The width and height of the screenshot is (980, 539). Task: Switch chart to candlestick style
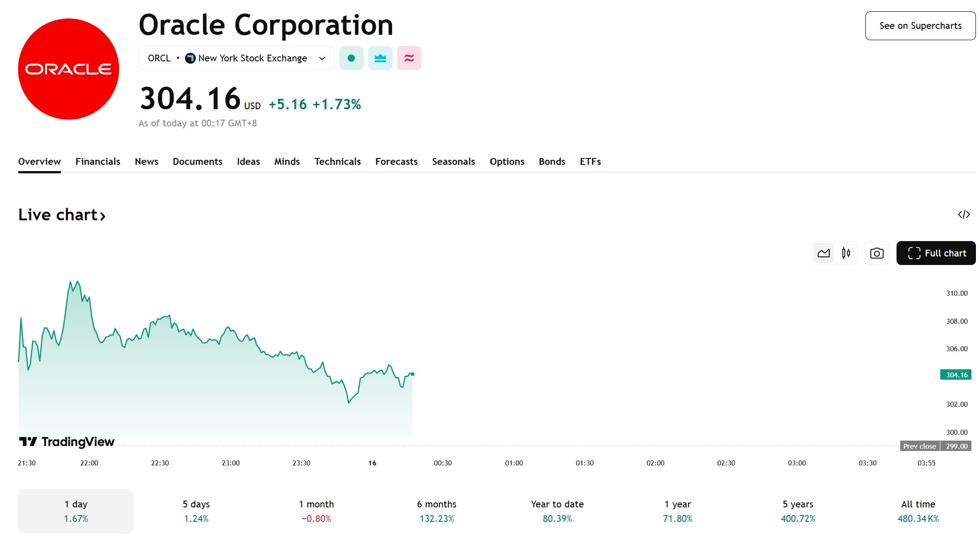846,253
